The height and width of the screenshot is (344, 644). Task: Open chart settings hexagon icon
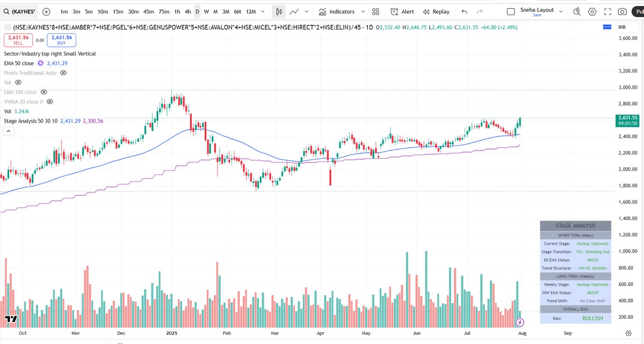click(592, 11)
